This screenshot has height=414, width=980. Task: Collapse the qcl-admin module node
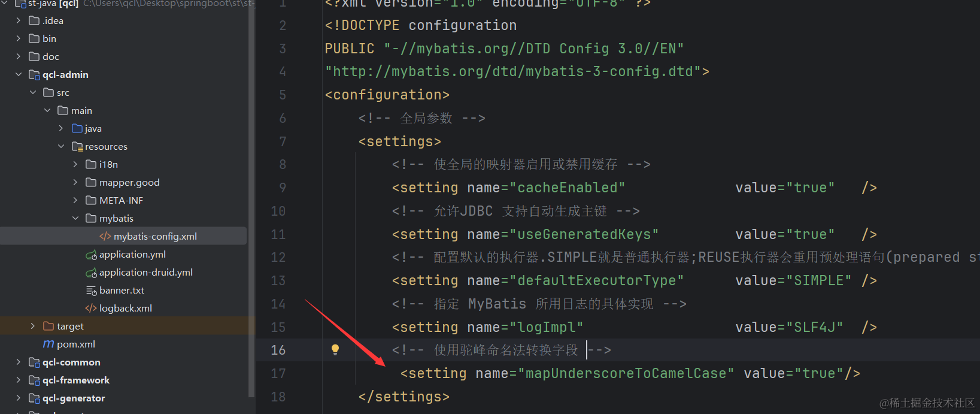(x=19, y=75)
